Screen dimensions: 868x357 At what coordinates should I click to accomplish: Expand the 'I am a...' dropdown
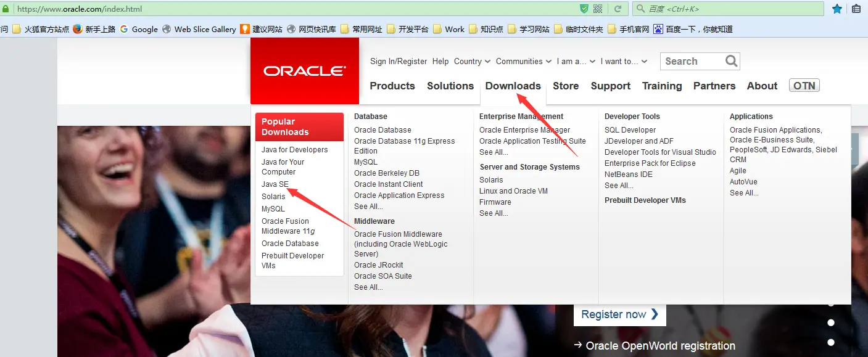pos(576,61)
